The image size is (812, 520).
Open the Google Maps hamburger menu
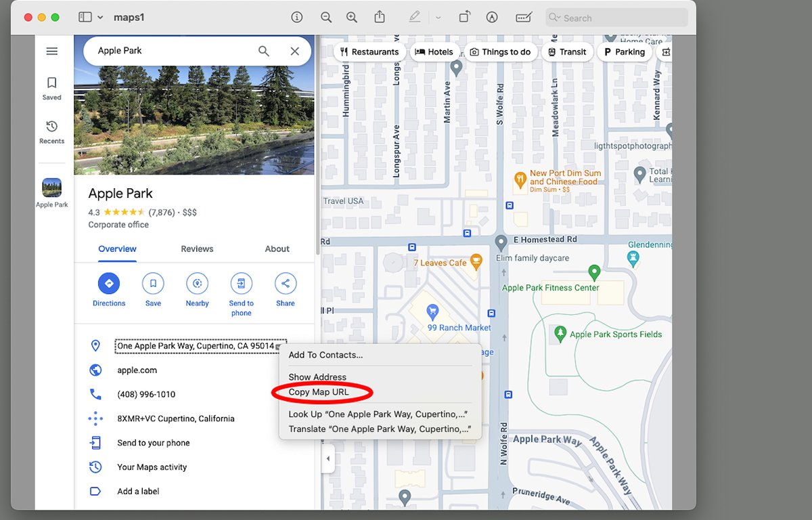pyautogui.click(x=52, y=51)
